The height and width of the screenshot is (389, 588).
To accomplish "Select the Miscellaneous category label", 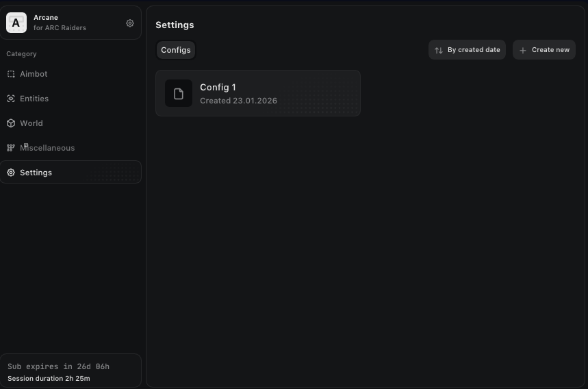I will click(x=48, y=148).
